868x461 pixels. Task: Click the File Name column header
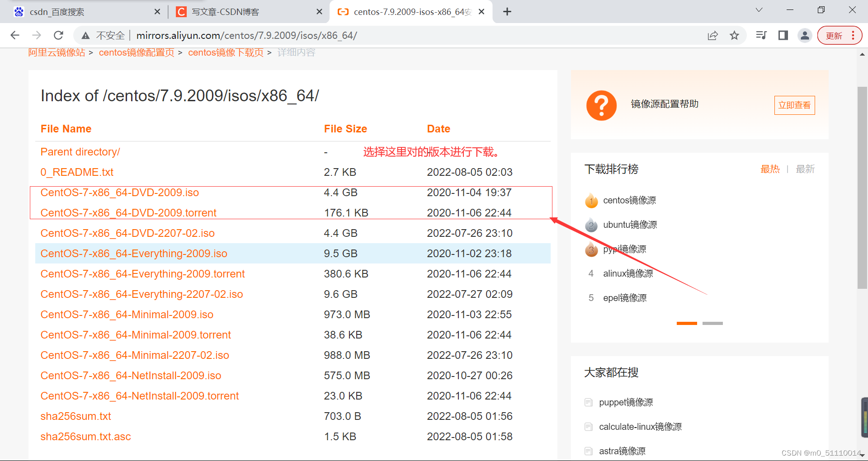click(66, 129)
